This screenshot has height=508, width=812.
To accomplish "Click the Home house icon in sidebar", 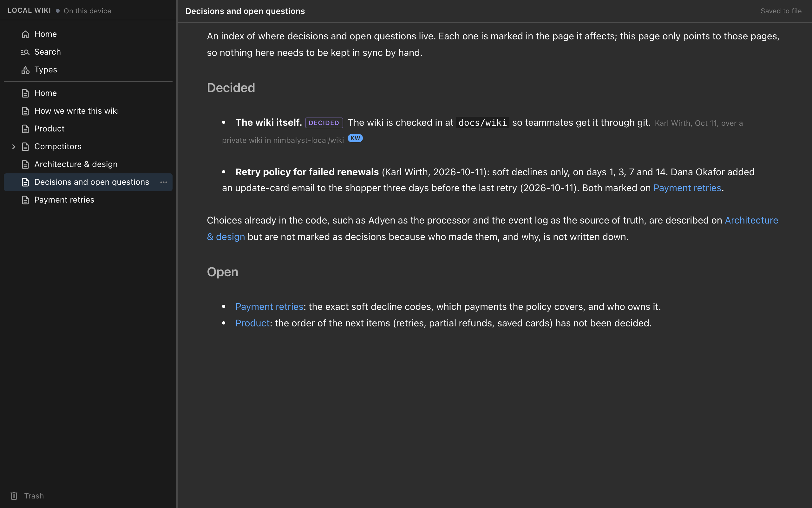I will coord(25,34).
